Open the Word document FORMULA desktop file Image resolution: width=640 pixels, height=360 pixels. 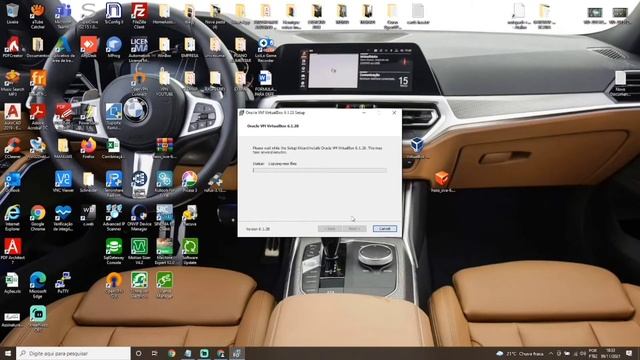tap(265, 83)
